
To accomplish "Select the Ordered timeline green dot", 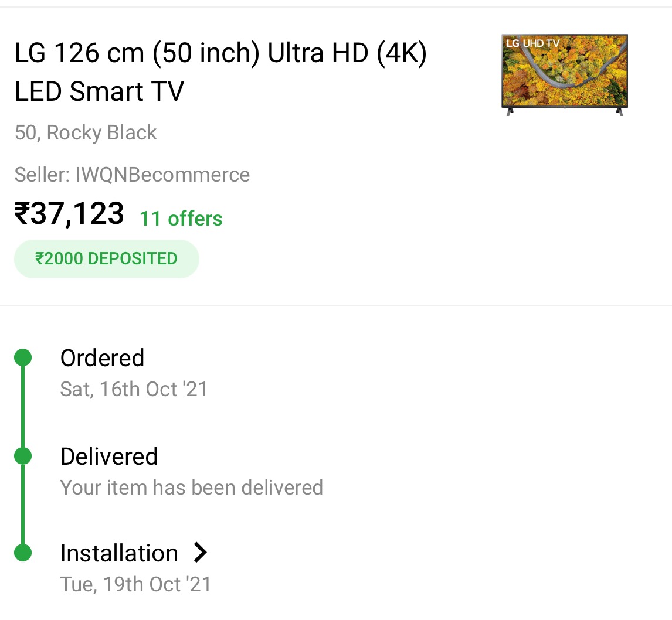I will point(23,357).
